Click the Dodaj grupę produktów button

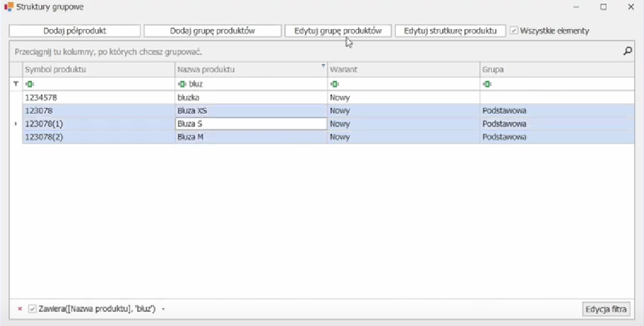(213, 31)
